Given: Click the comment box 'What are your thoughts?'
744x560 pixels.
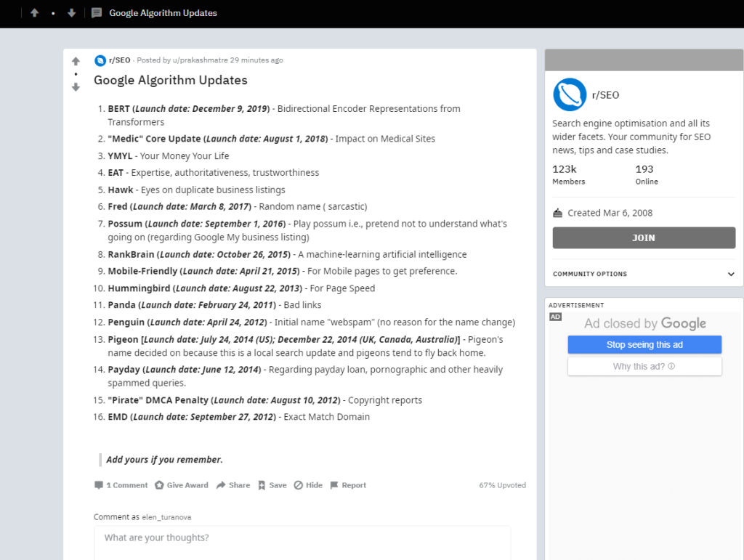Looking at the screenshot, I should (302, 538).
